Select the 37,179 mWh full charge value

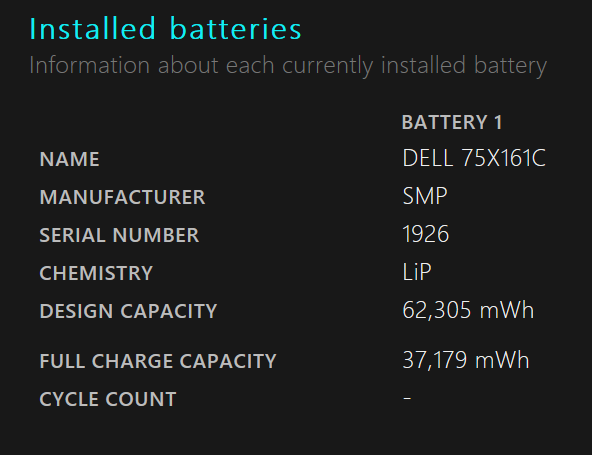click(466, 360)
